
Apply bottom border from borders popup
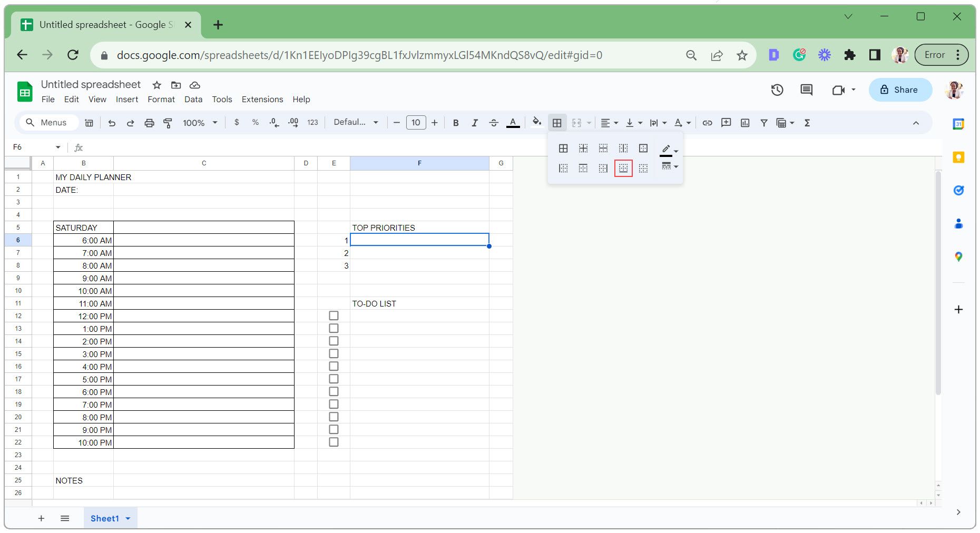pyautogui.click(x=623, y=169)
